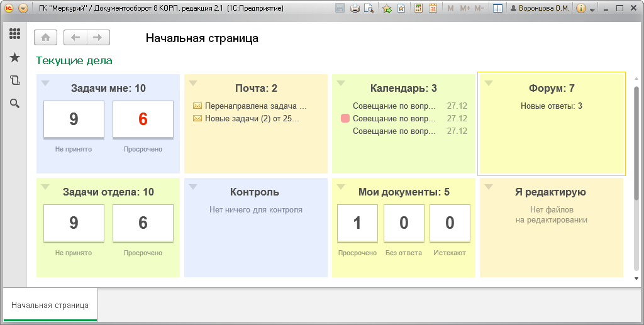This screenshot has height=325, width=644.
Task: Open the Контроль widget heading
Action: pyautogui.click(x=255, y=192)
